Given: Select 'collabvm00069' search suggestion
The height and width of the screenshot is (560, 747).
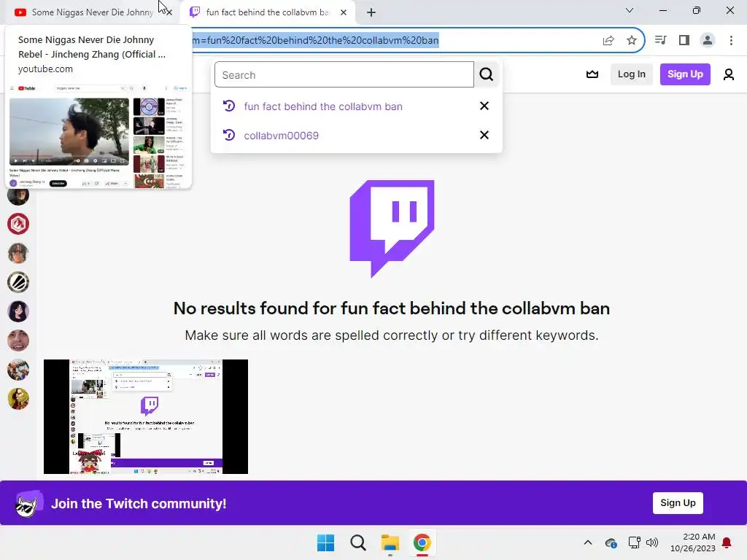Looking at the screenshot, I should [281, 135].
